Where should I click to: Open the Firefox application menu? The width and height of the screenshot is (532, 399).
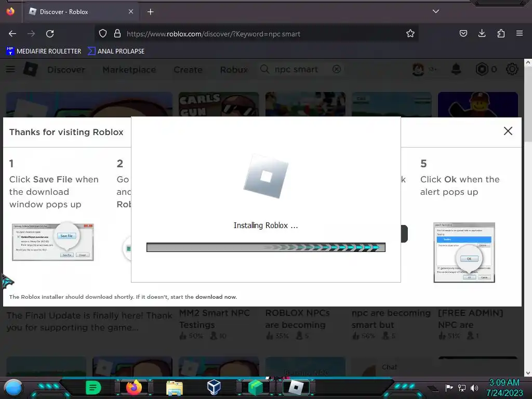(520, 33)
